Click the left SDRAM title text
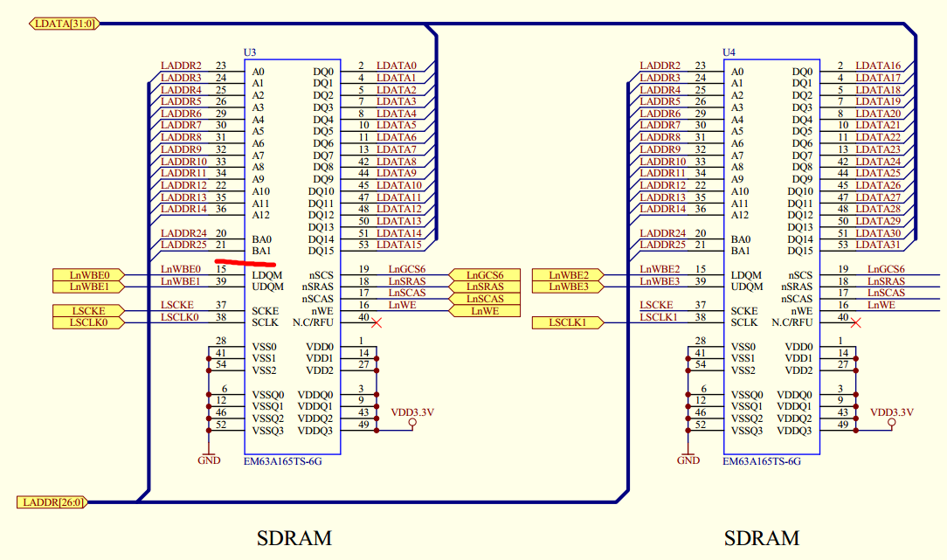Viewport: 947px width, 560px height. coord(296,538)
